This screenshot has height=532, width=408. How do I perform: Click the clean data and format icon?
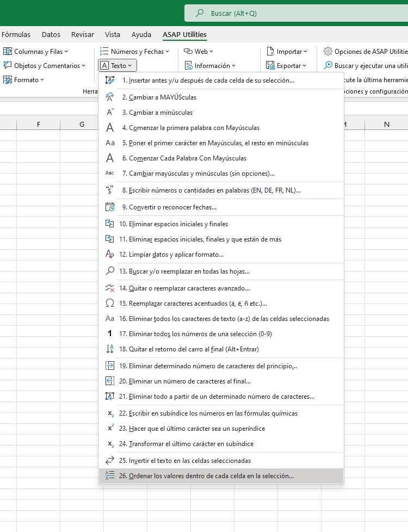pos(110,255)
